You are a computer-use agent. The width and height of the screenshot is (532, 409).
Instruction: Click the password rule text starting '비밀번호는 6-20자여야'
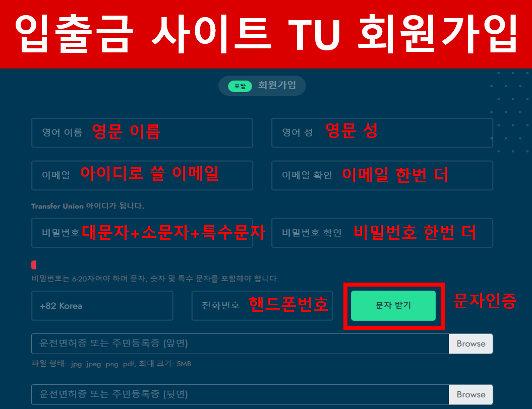coord(155,279)
